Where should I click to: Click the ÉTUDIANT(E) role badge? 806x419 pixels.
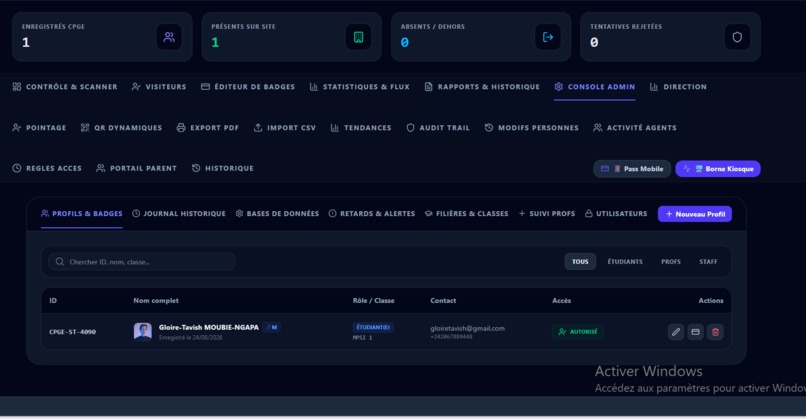coord(373,327)
